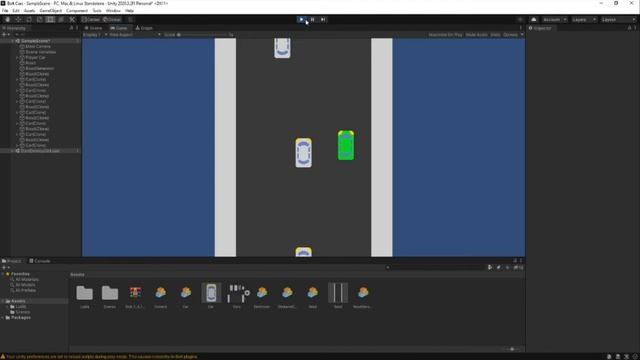Image resolution: width=640 pixels, height=360 pixels.
Task: Select the Rotate tool
Action: pos(29,19)
